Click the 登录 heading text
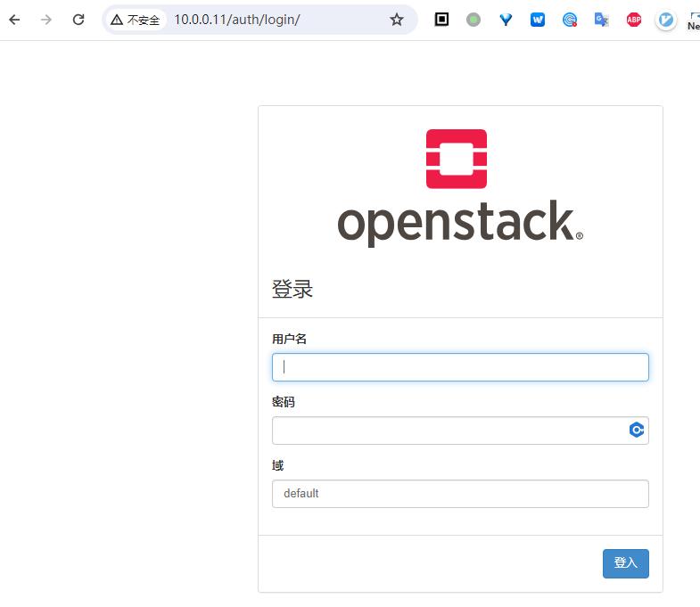Viewport: 700px width, 607px height. (x=292, y=289)
